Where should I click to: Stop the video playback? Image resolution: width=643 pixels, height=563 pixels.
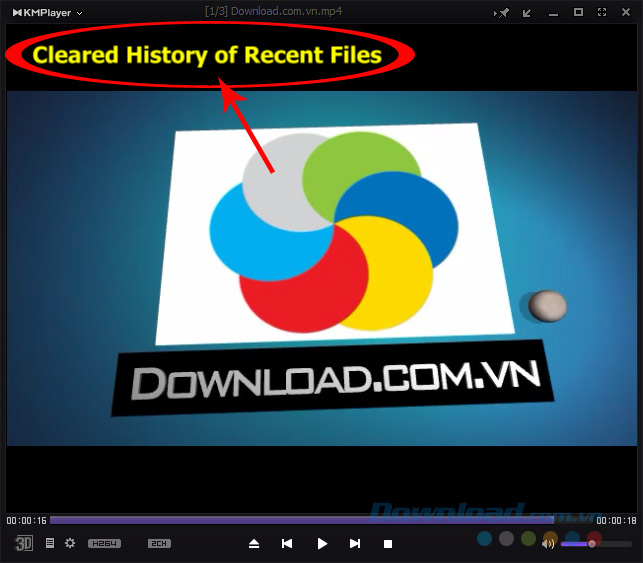[x=388, y=544]
